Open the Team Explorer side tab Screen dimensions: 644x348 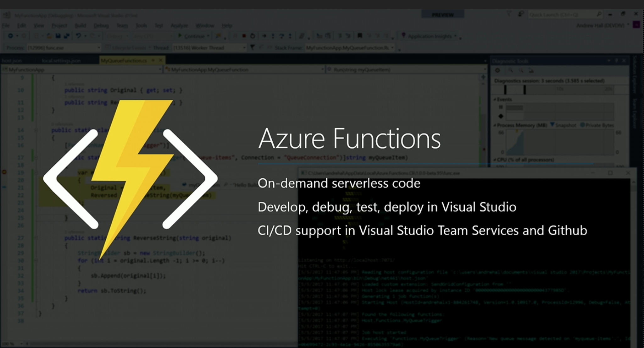(635, 113)
